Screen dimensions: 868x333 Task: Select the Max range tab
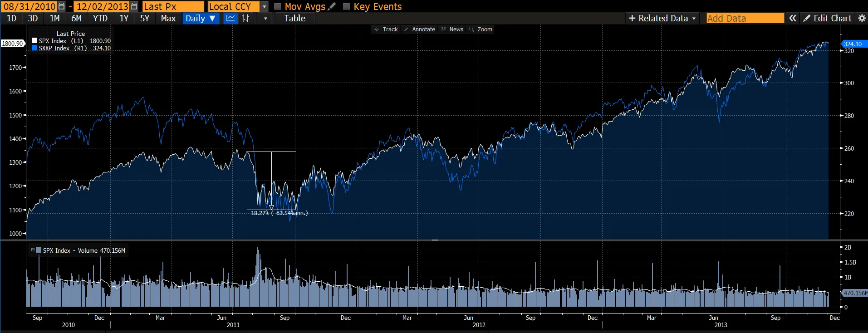[168, 18]
